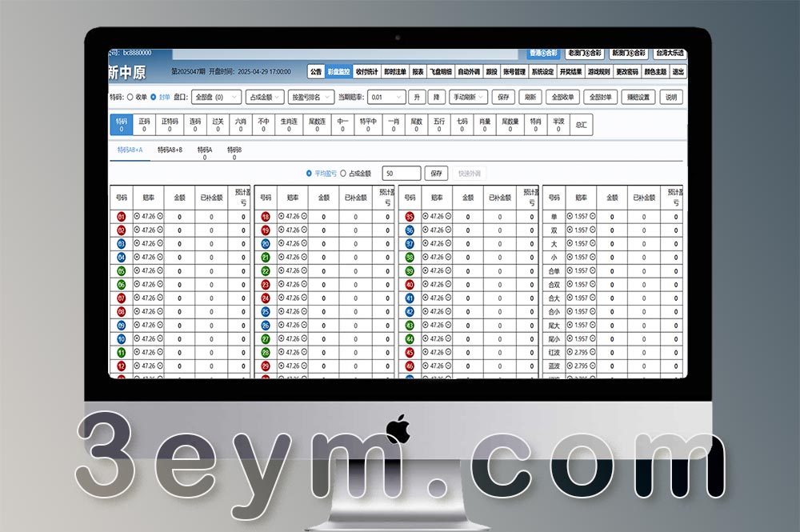
Task: Click the 全部封单 button
Action: (x=600, y=97)
